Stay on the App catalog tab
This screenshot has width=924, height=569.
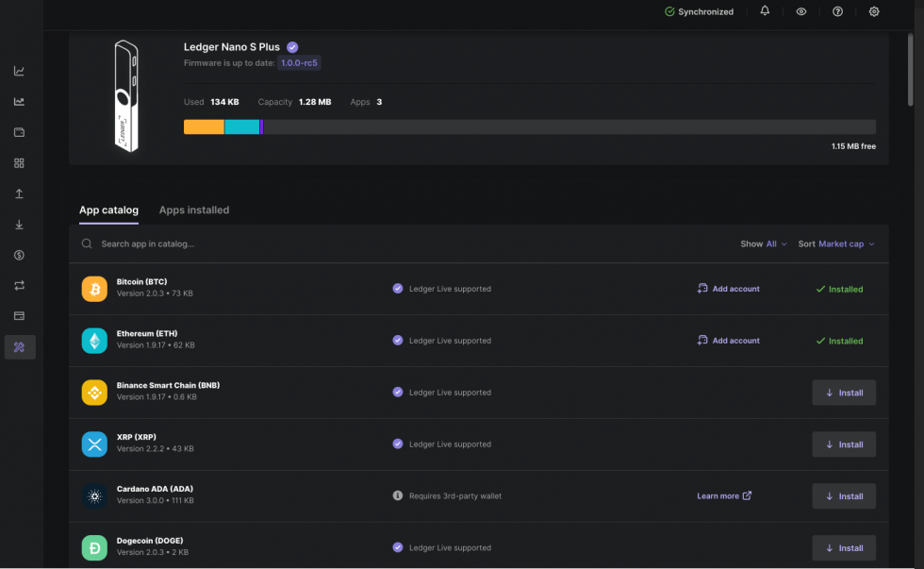pyautogui.click(x=108, y=209)
